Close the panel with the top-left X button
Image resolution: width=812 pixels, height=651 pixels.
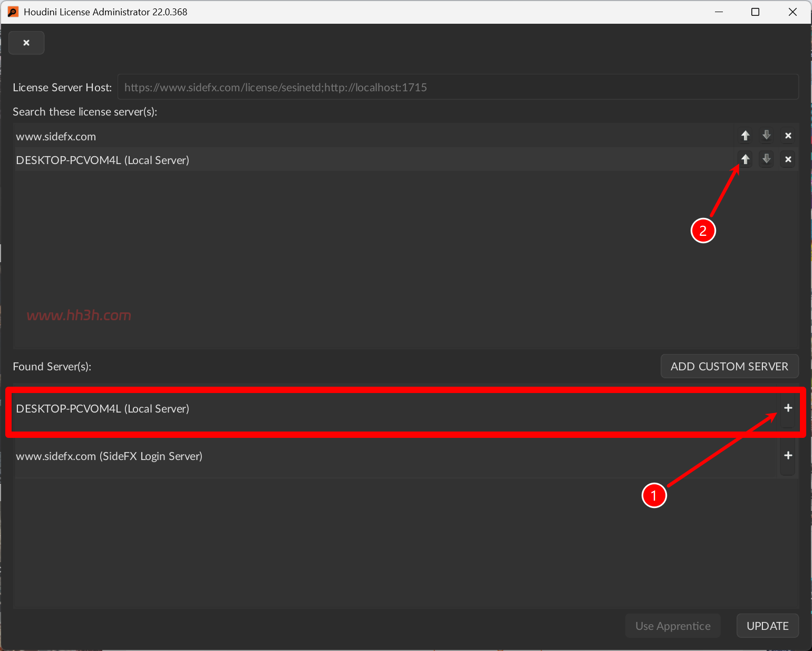pyautogui.click(x=26, y=43)
